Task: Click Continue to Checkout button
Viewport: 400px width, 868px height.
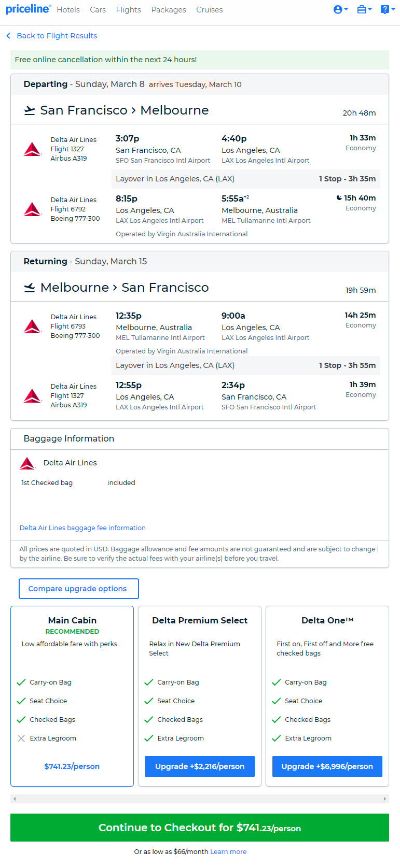Action: click(200, 828)
